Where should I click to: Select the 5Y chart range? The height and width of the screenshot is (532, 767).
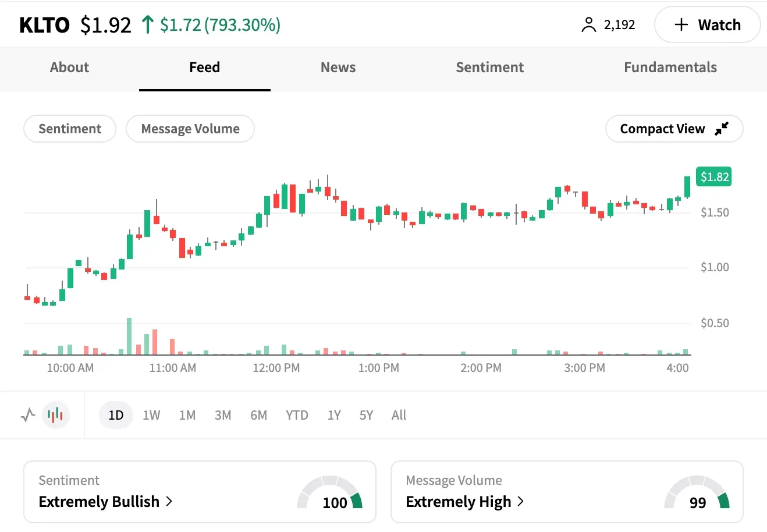coord(366,416)
